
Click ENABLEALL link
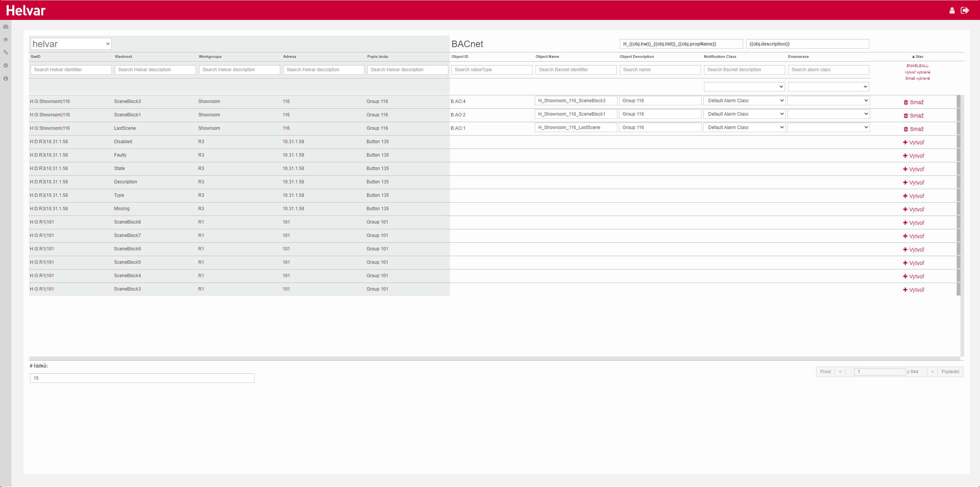917,66
